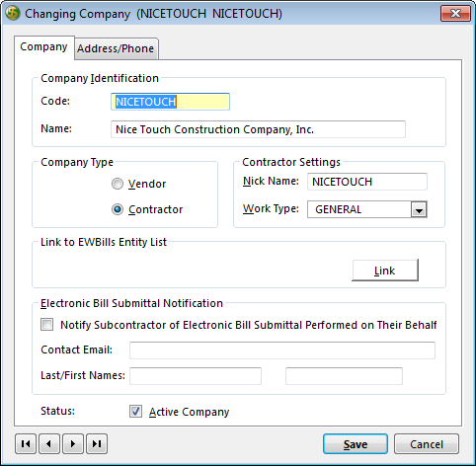Save the company changes

(356, 444)
